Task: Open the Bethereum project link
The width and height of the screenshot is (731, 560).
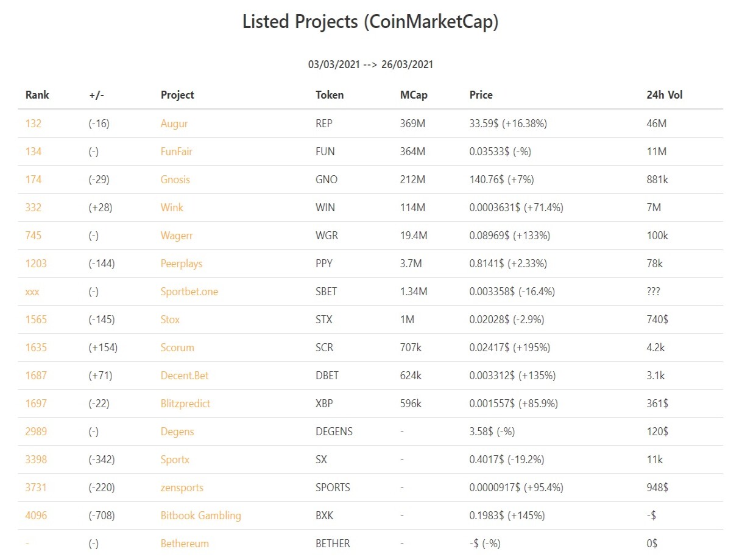Action: click(x=185, y=544)
